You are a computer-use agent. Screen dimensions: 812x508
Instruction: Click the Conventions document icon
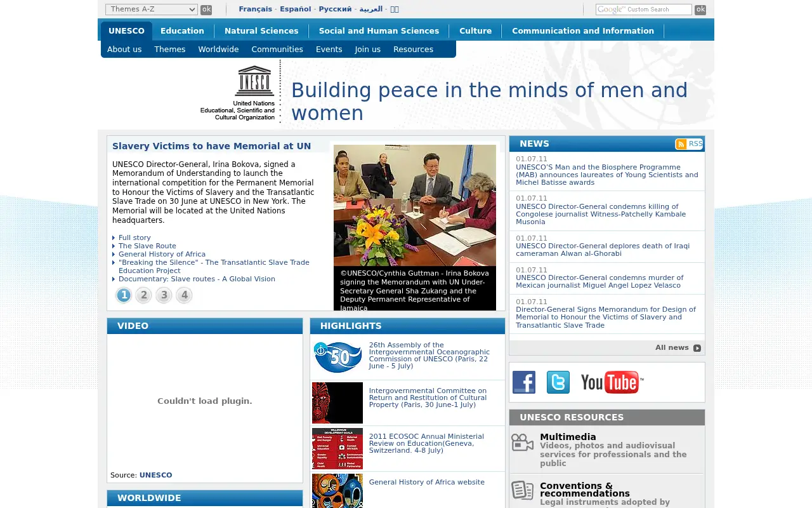[523, 490]
